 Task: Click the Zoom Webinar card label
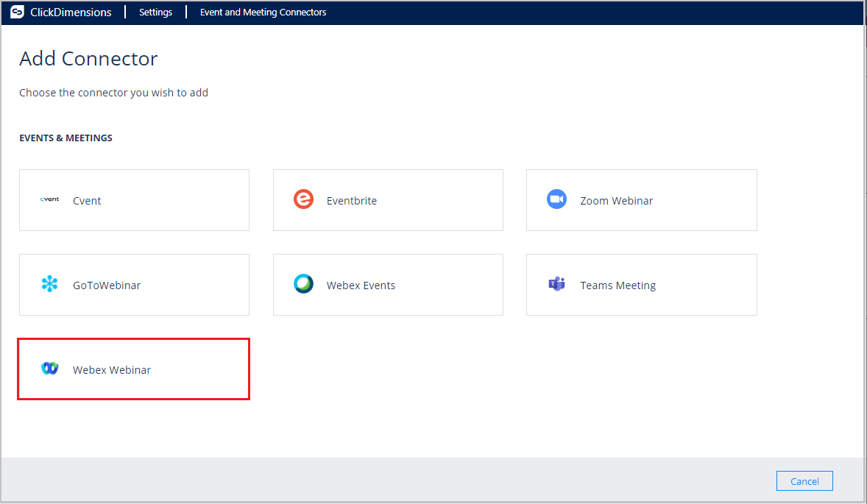click(617, 201)
